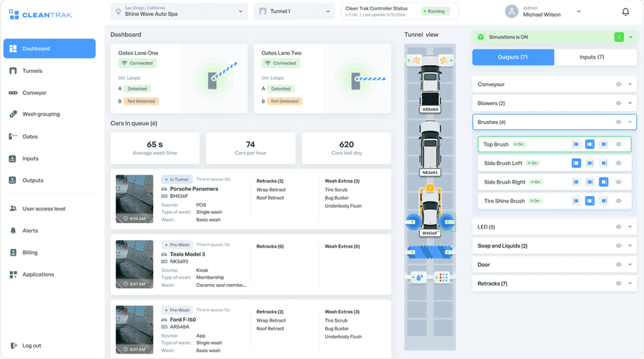644x359 pixels.
Task: Open Tunnels from the sidebar
Action: pyautogui.click(x=32, y=71)
